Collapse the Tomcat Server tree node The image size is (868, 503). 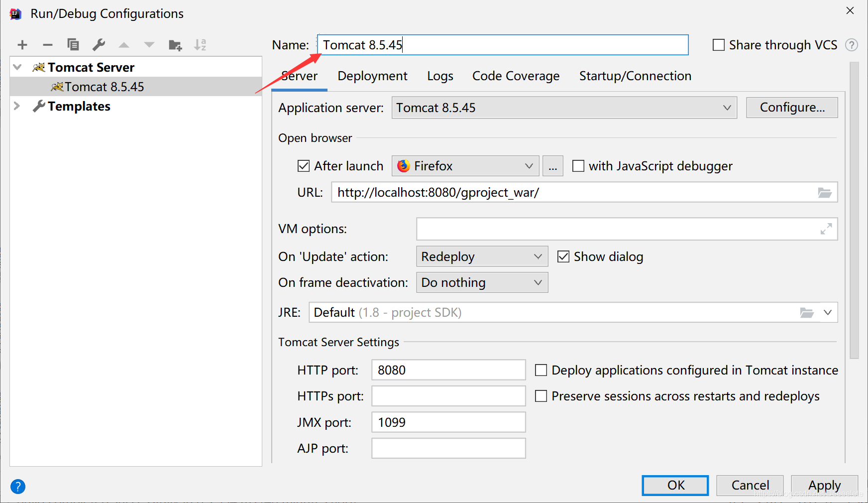[17, 67]
